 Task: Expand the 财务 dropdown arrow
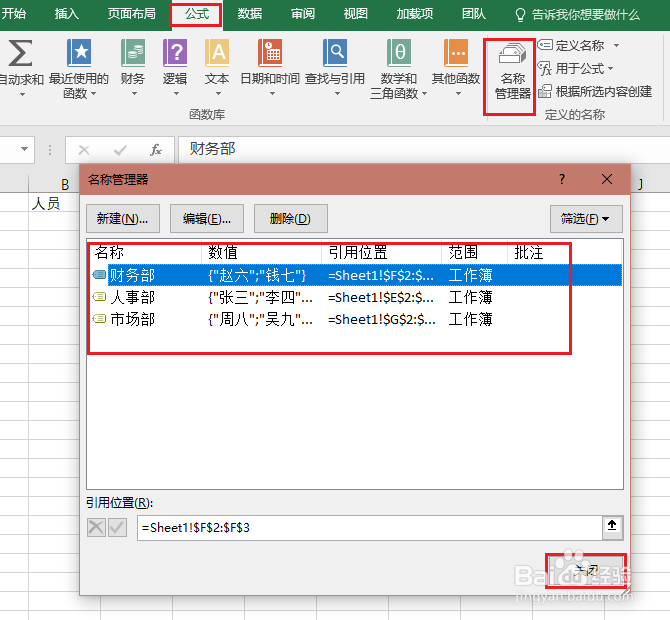(134, 94)
